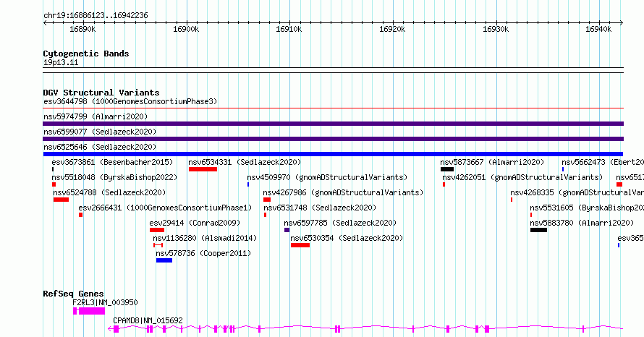
Task: Open the nsv6599077 (Sedlazeck2020) label
Action: pos(100,132)
